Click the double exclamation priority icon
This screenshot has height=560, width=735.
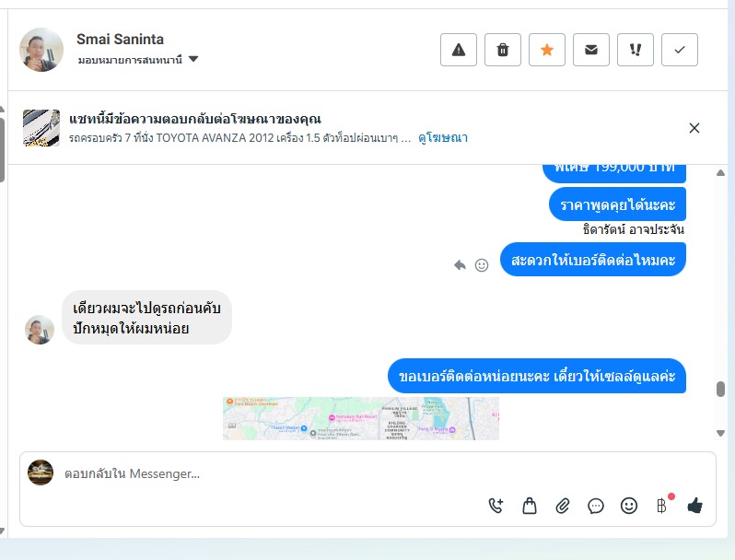[x=636, y=50]
